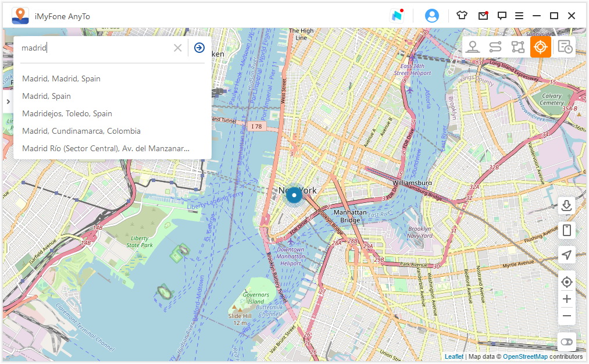Click the navigation arrow icon
The height and width of the screenshot is (364, 589).
tap(566, 255)
